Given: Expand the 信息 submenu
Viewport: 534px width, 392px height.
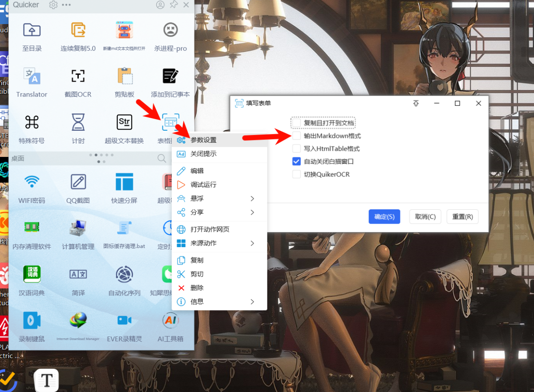Looking at the screenshot, I should pyautogui.click(x=219, y=301).
